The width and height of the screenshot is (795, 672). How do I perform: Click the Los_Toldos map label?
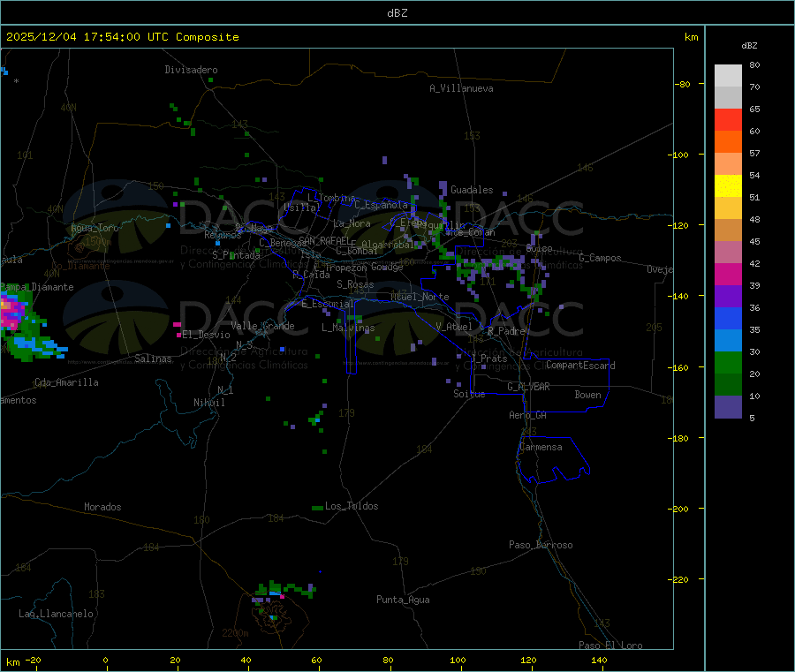pos(352,506)
